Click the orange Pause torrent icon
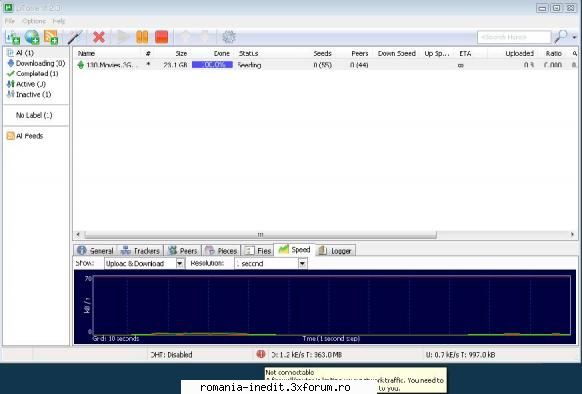 coord(142,37)
